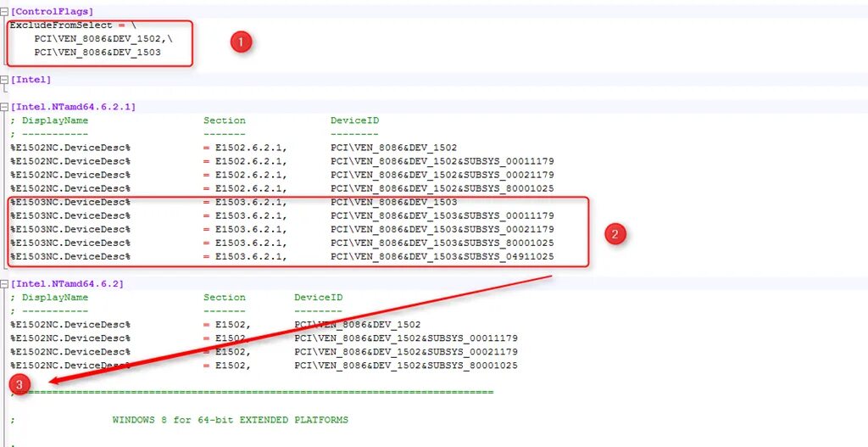Screen dimensions: 868x447
Task: Click '; DisplayName' comment in the NTamd64.6.2 section
Action: tap(49, 298)
